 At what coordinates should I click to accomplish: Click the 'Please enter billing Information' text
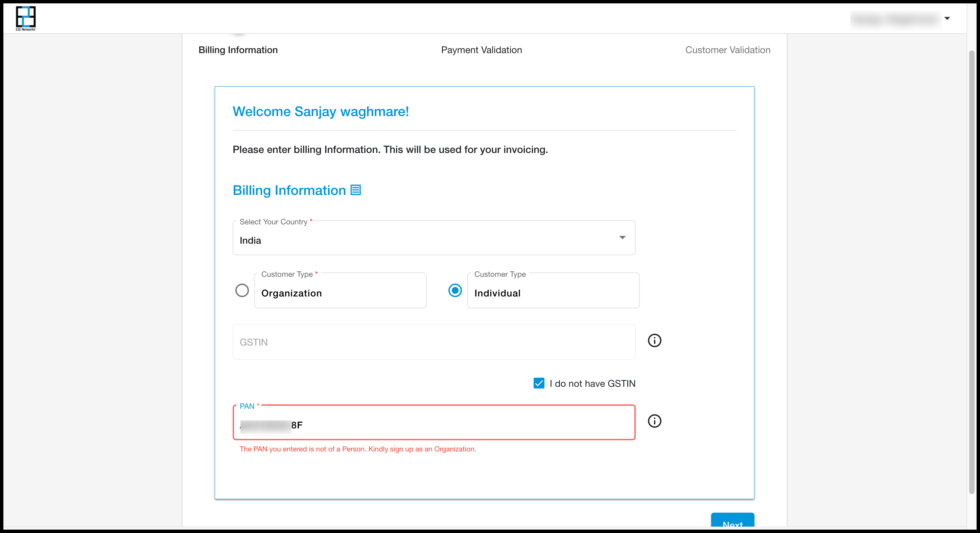click(x=390, y=150)
